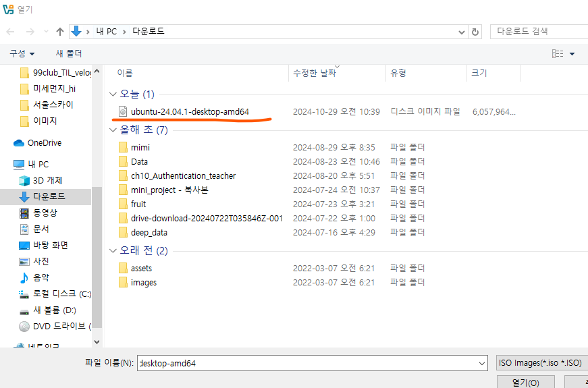
Task: Collapse the 올해 초 (7) group
Action: click(113, 130)
